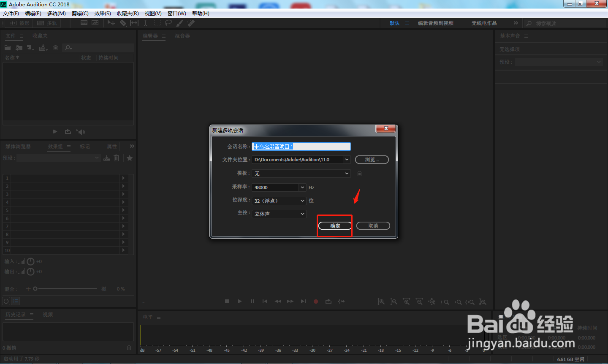Click the Open File folder icon in Files panel
608x364 pixels.
[x=8, y=48]
